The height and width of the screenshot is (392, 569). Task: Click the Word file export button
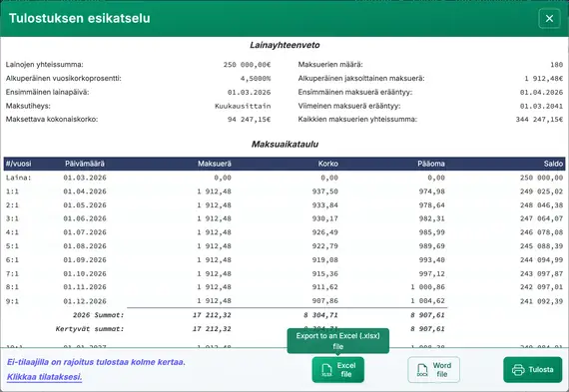[x=433, y=369]
